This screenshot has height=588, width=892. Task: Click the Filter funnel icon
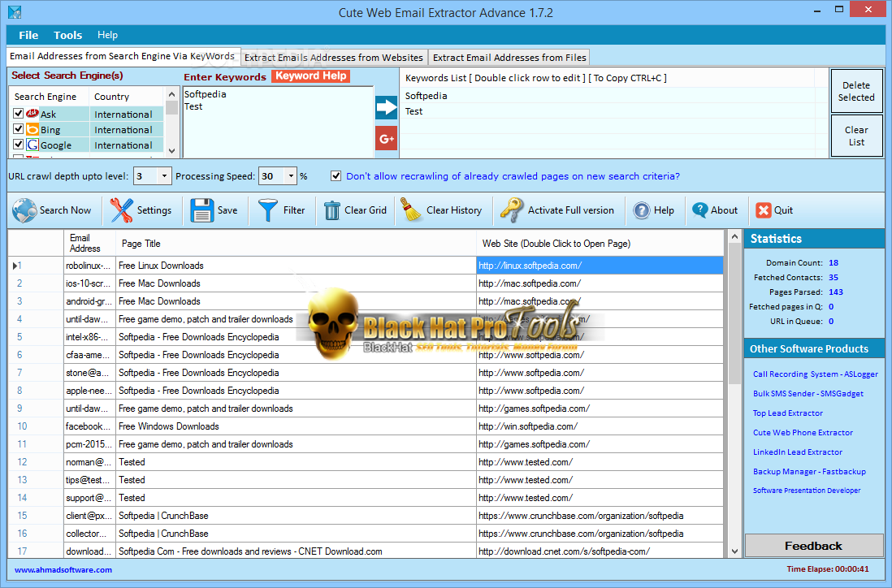pyautogui.click(x=267, y=210)
